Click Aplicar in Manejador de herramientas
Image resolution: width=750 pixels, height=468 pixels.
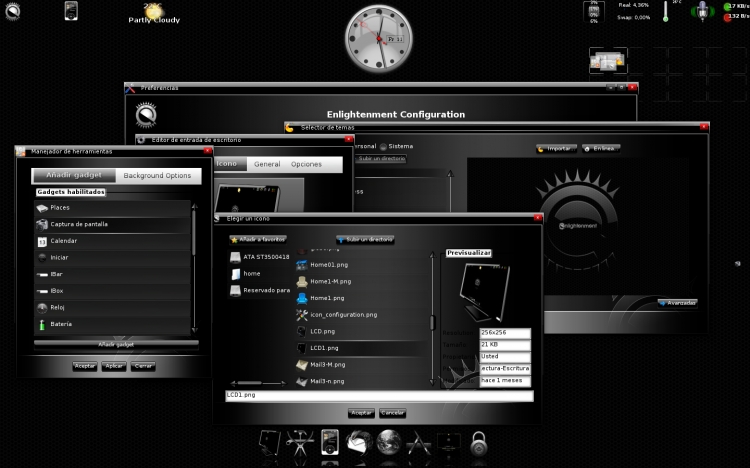114,366
